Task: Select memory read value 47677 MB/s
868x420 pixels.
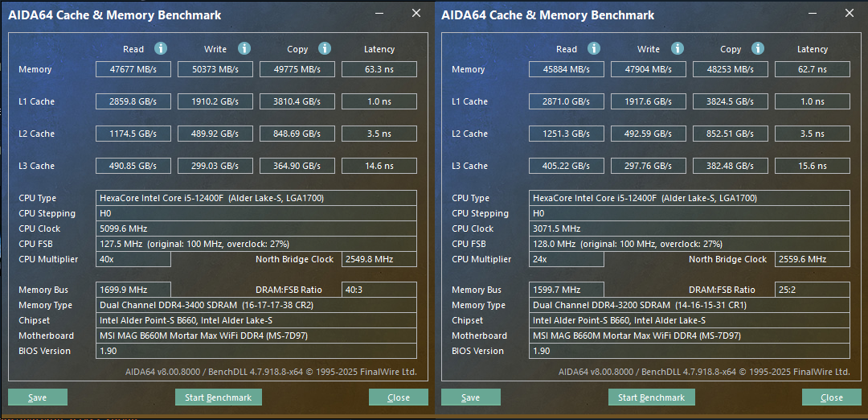Action: (x=133, y=69)
